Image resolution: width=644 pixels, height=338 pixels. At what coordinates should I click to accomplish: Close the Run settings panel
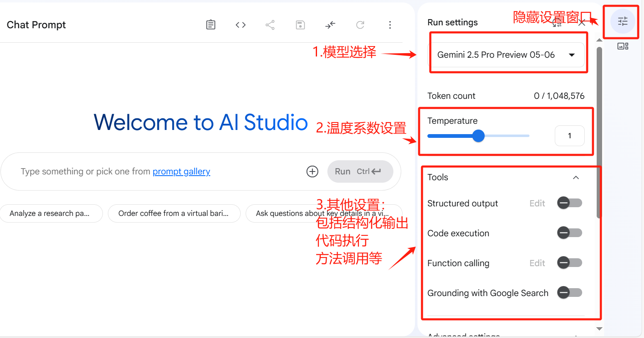[x=582, y=23]
